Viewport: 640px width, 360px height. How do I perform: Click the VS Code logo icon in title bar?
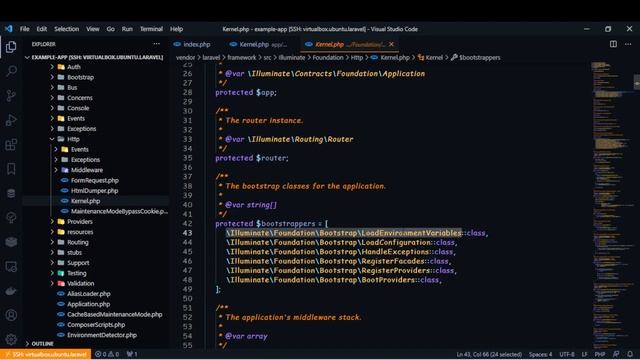(x=9, y=29)
